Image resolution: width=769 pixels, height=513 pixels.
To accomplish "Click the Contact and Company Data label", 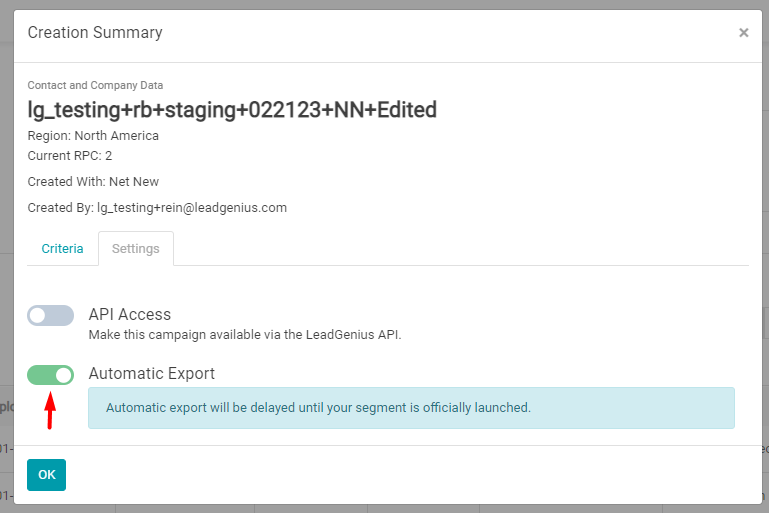I will [95, 85].
